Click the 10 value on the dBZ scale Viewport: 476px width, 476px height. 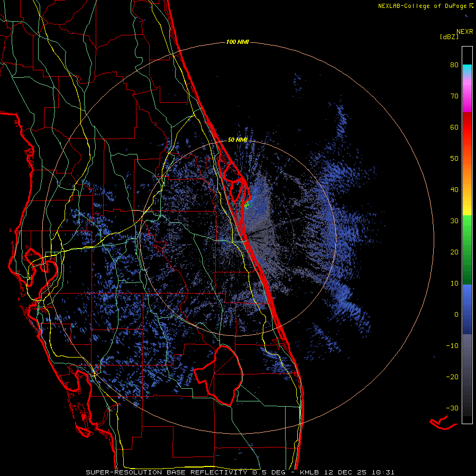tap(454, 283)
